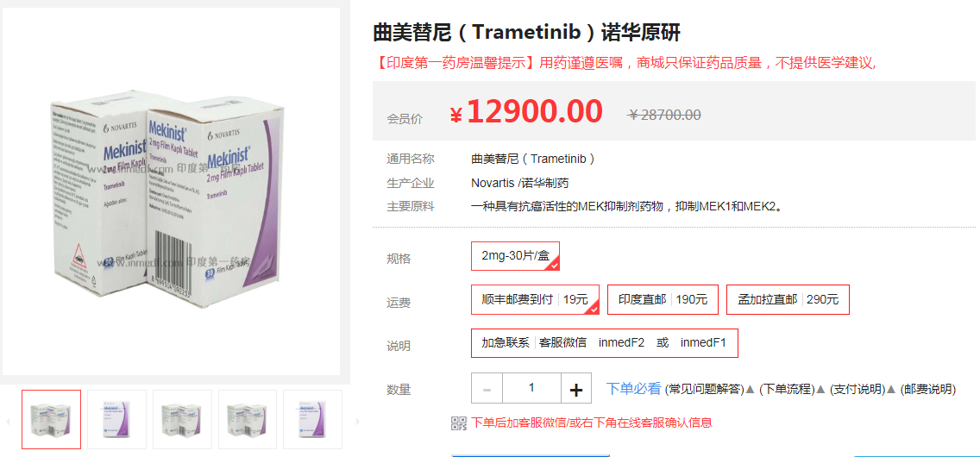Go to previous thumbnails with left arrow
Screen dimensions: 980x457
tap(8, 422)
